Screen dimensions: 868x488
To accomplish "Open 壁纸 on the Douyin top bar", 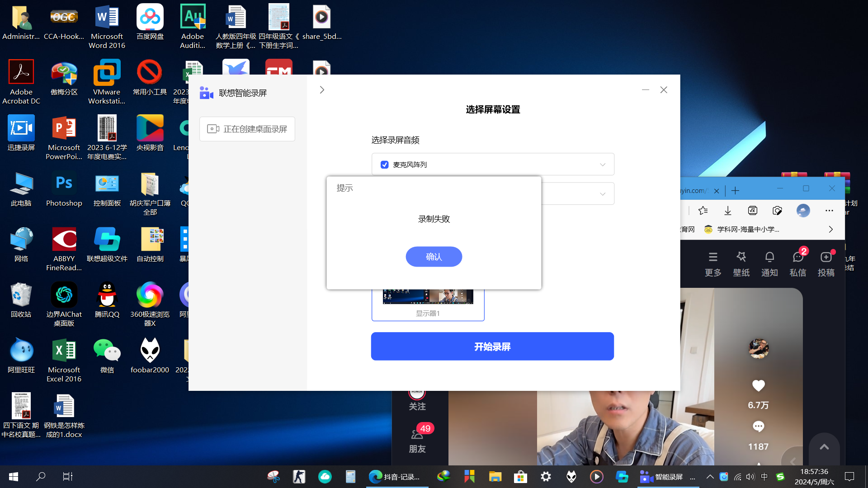I will 741,264.
